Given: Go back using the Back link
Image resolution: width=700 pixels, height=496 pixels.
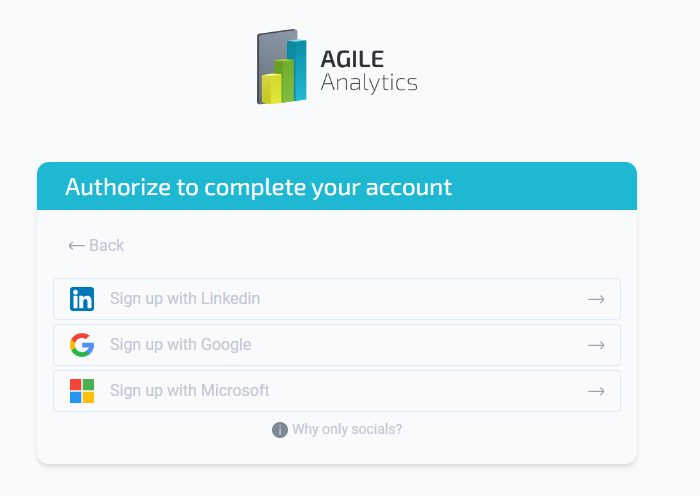Looking at the screenshot, I should coord(106,246).
